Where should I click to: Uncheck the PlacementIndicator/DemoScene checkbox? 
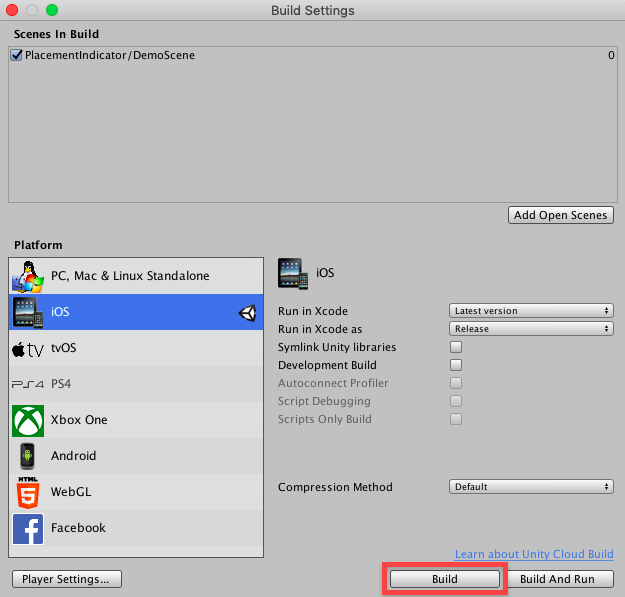tap(17, 55)
